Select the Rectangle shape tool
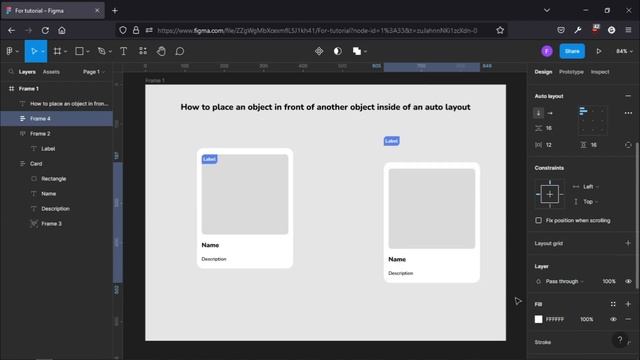The width and height of the screenshot is (640, 360). (x=79, y=51)
